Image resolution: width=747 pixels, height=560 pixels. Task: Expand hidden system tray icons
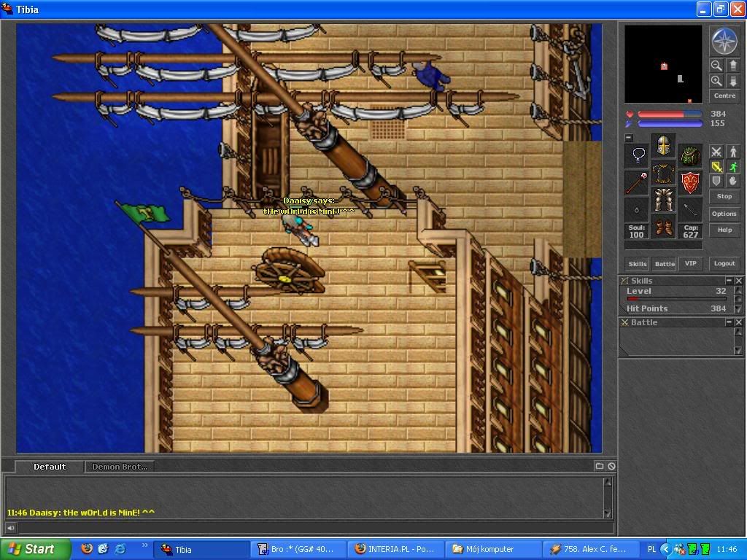[665, 549]
